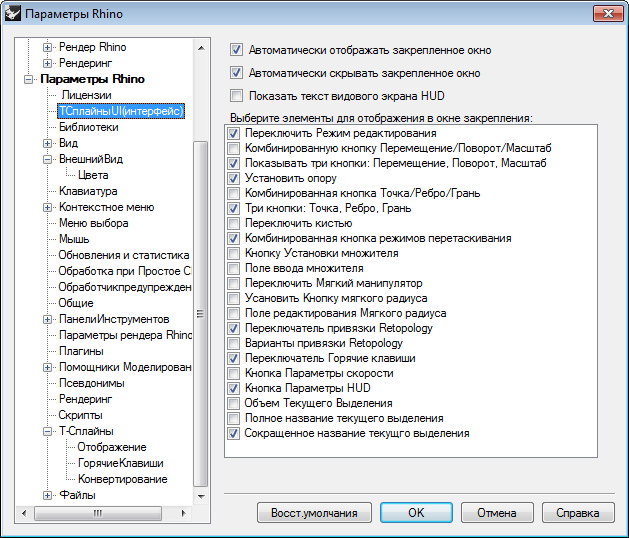Check Поле ввода множителя
Image resolution: width=629 pixels, height=538 pixels.
click(233, 268)
